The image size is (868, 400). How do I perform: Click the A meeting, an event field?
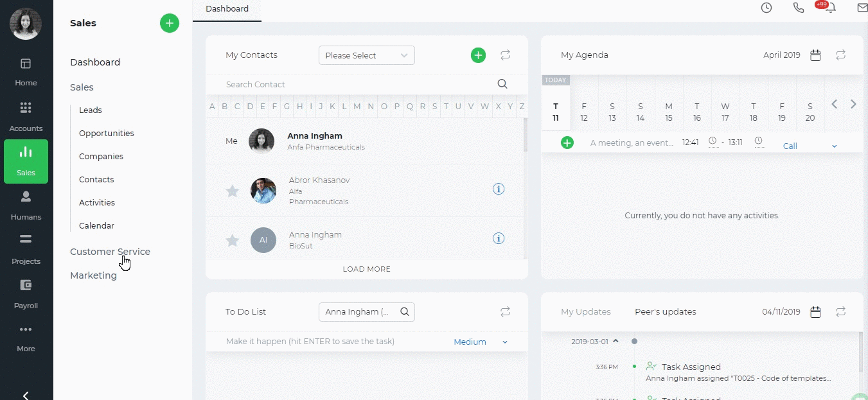click(x=632, y=143)
